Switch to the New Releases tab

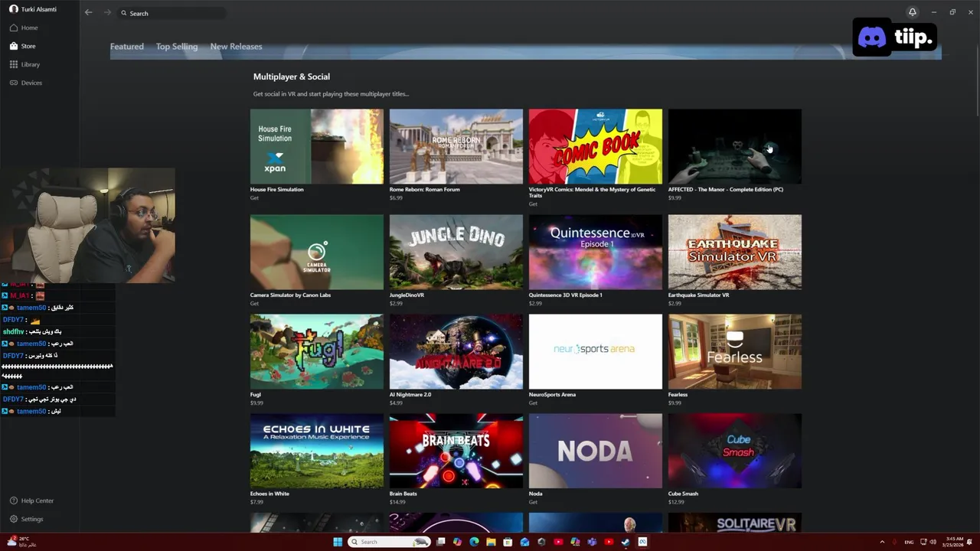click(236, 47)
